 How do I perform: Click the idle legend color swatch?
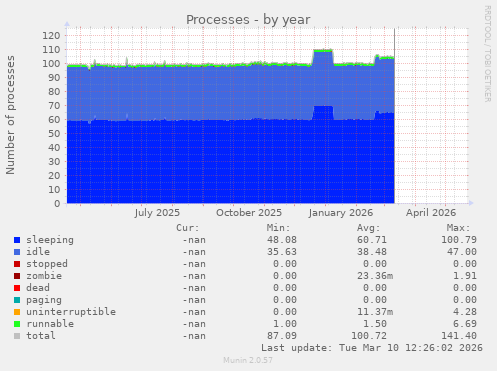(x=17, y=252)
